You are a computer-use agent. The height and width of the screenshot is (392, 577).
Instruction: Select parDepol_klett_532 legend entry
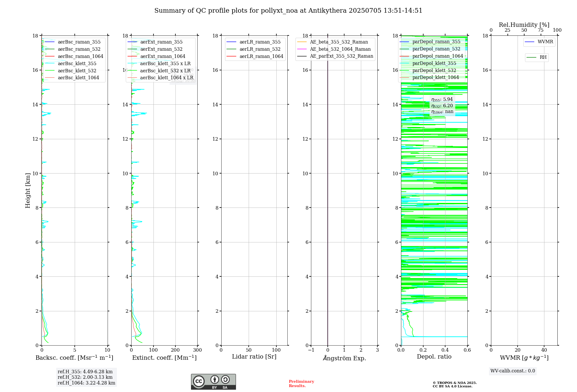[x=434, y=71]
